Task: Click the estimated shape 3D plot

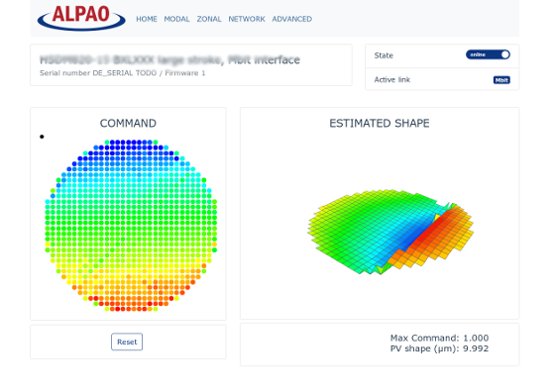Action: (390, 232)
